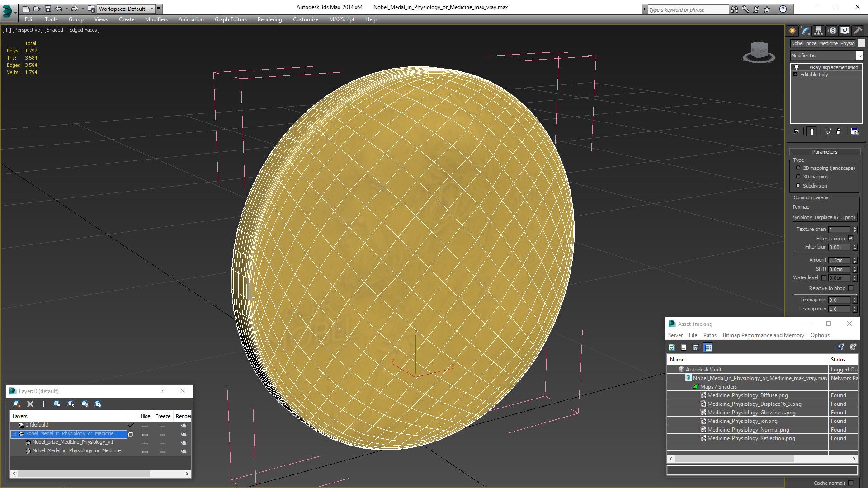Screen dimensions: 868x488
Task: Open the quick access toolbar customize arrow
Action: [159, 9]
